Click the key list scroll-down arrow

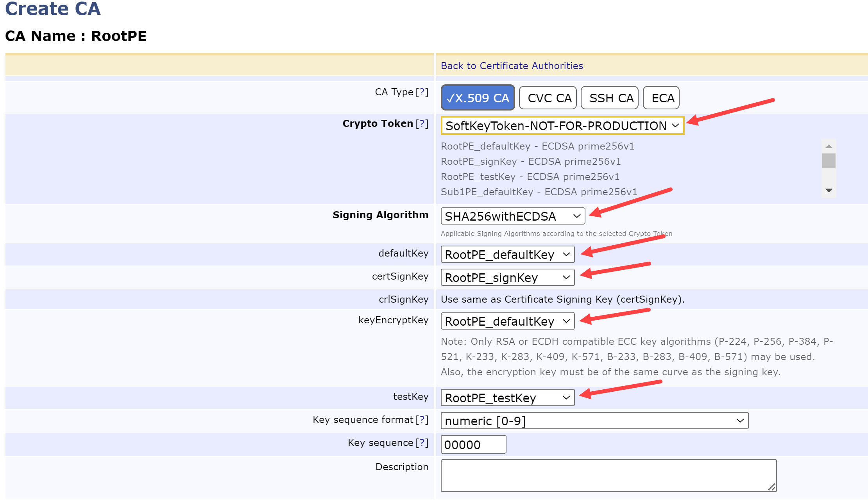tap(829, 190)
